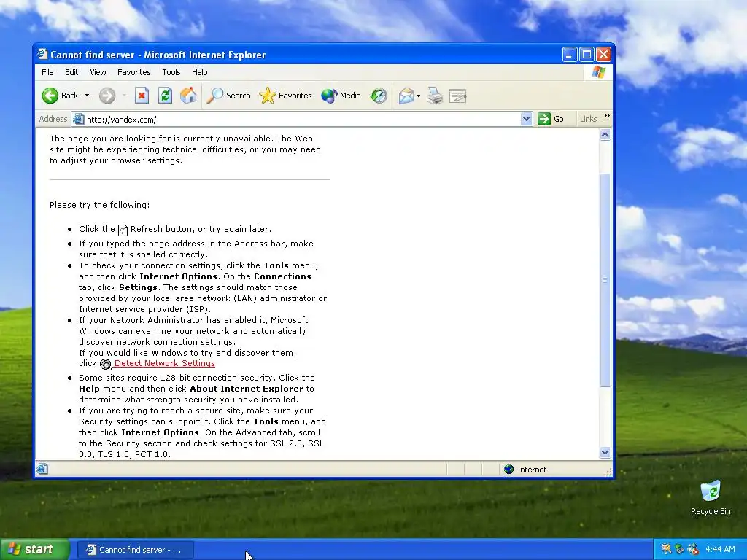Click the Print icon
The height and width of the screenshot is (560, 747).
click(435, 96)
